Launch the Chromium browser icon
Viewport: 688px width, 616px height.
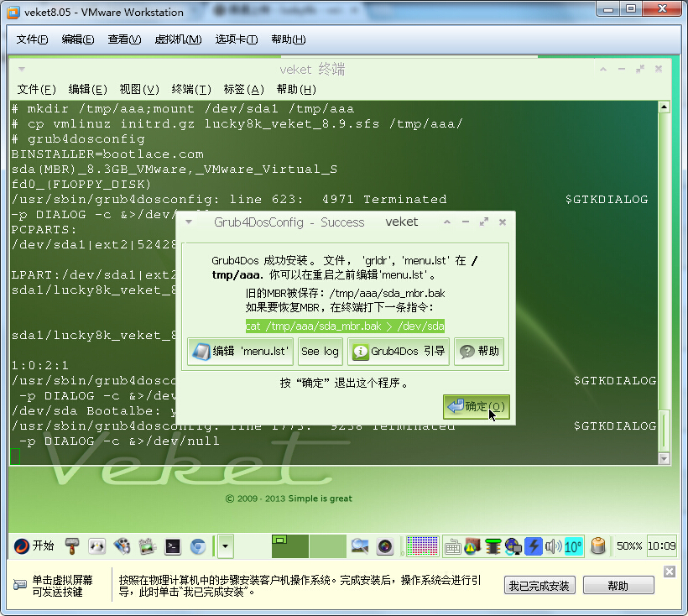click(x=198, y=546)
